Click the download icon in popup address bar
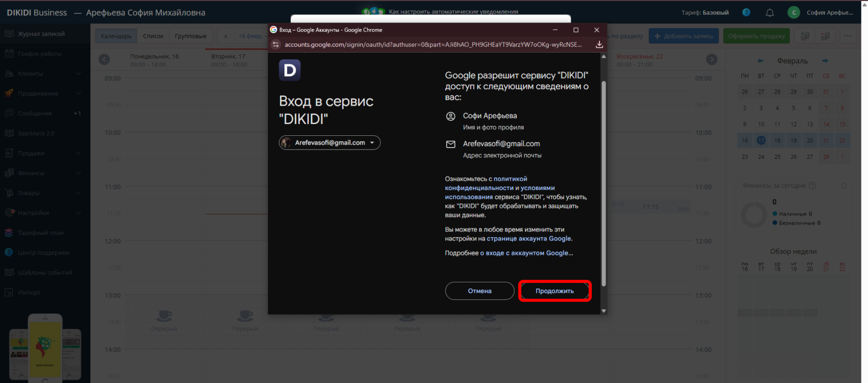Image resolution: width=868 pixels, height=383 pixels. tap(599, 44)
